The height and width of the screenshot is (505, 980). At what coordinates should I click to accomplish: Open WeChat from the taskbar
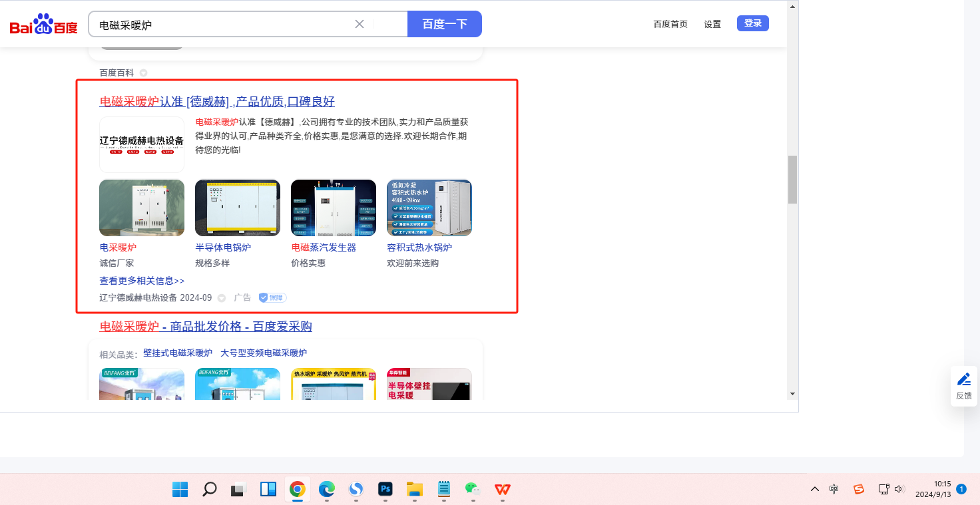[x=473, y=490]
